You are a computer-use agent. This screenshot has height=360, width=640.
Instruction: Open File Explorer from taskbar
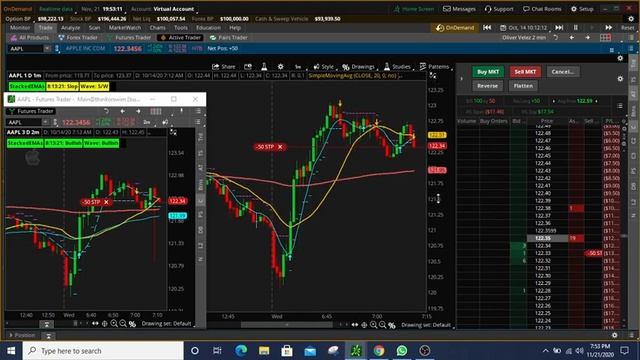(x=264, y=351)
